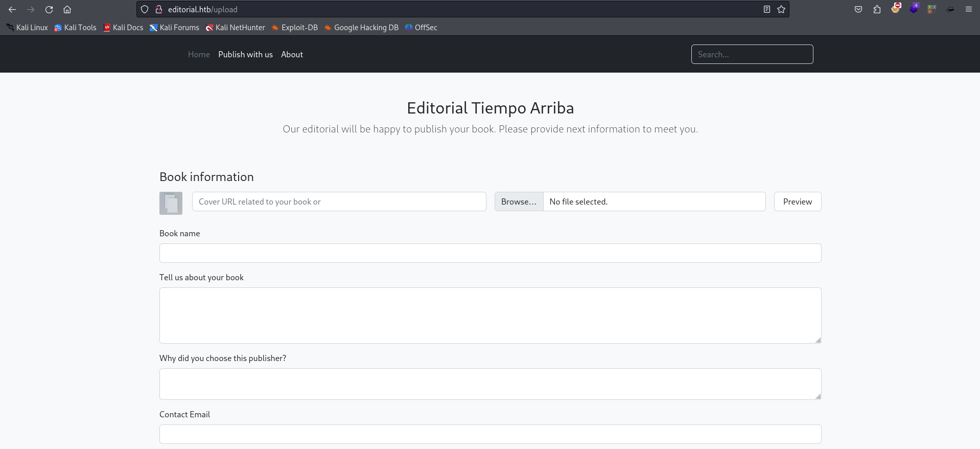This screenshot has height=449, width=980.
Task: Open Google Hacking DB bookmark
Action: click(361, 28)
